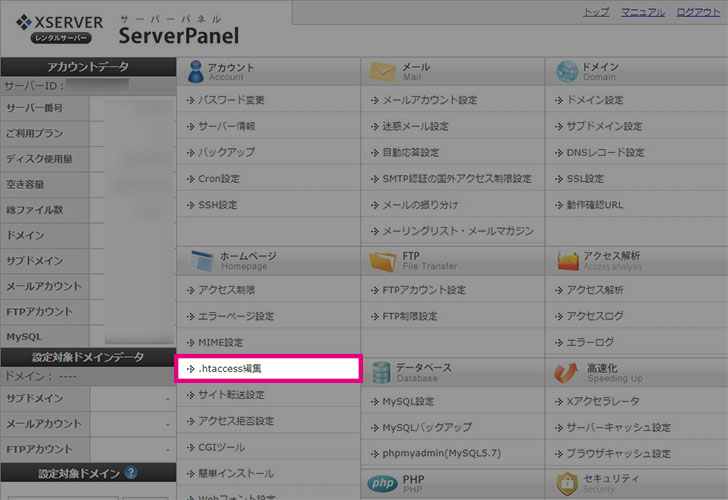
Task: Open アクセス制限
Action: (227, 290)
